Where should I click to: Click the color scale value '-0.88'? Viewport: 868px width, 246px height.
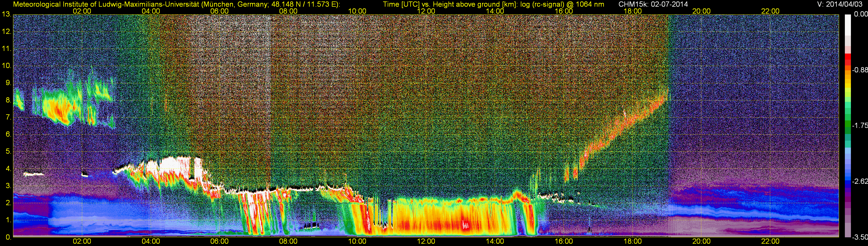pyautogui.click(x=860, y=70)
